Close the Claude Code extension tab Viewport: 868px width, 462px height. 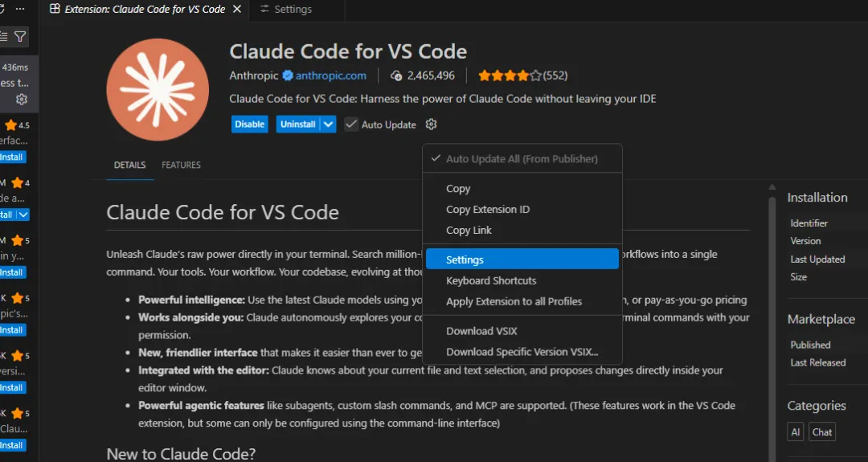(239, 10)
